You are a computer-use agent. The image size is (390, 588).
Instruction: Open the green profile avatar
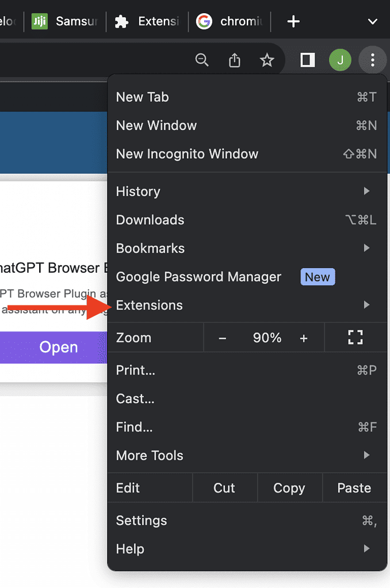pos(340,60)
